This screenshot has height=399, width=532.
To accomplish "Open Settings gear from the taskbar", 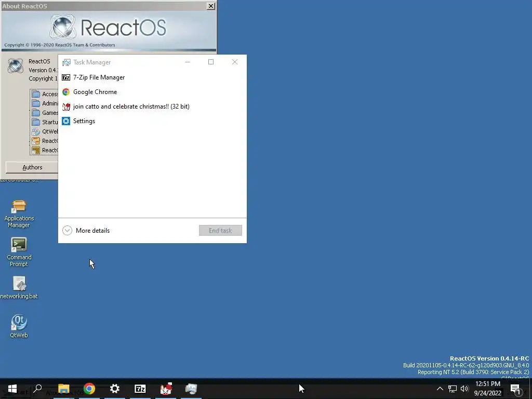I will coord(115,389).
